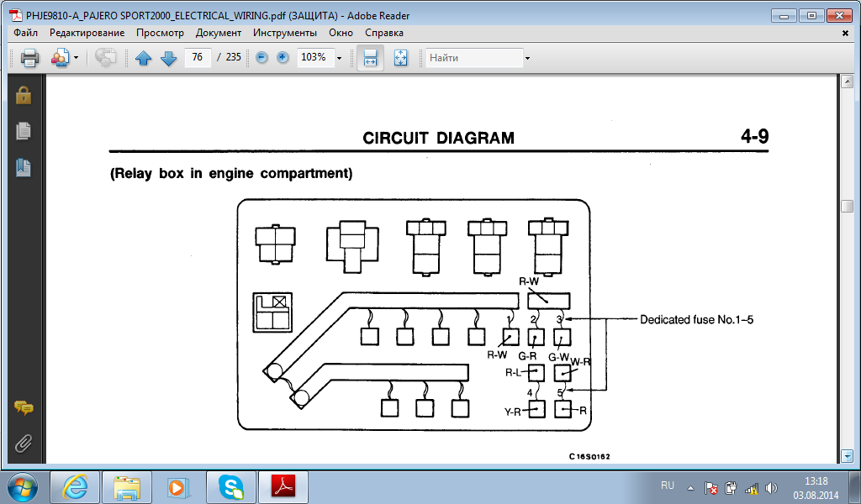Go to the next page using the down arrow

pyautogui.click(x=168, y=58)
